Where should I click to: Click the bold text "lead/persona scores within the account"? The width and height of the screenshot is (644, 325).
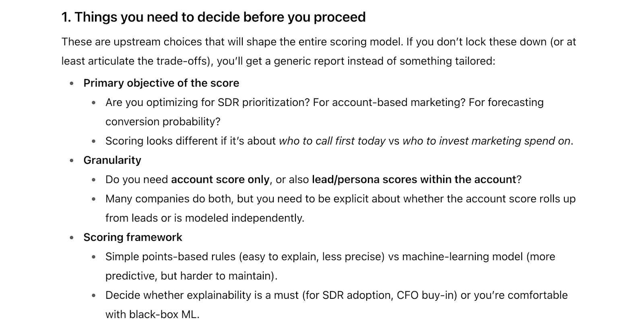point(414,180)
